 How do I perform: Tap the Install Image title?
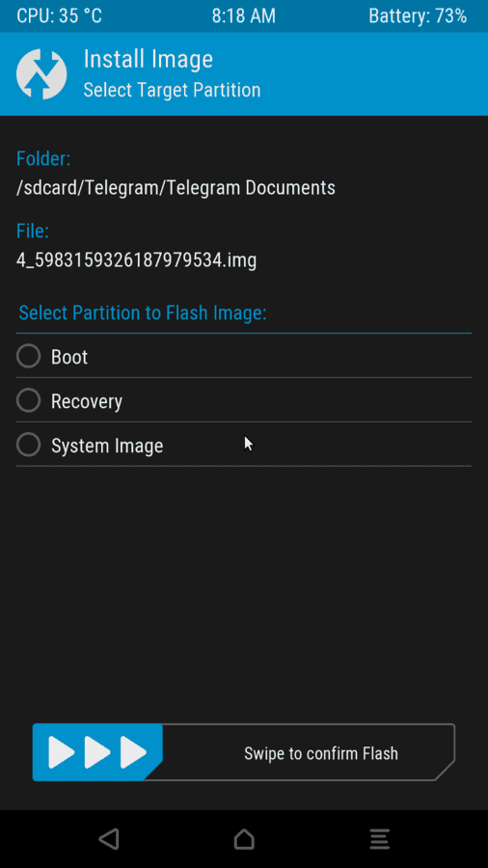click(x=148, y=59)
